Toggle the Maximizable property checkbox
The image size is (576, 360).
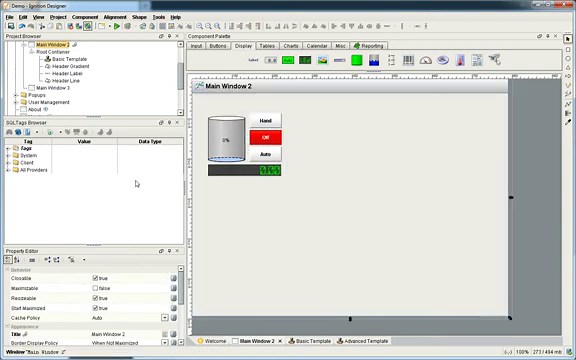[x=95, y=288]
